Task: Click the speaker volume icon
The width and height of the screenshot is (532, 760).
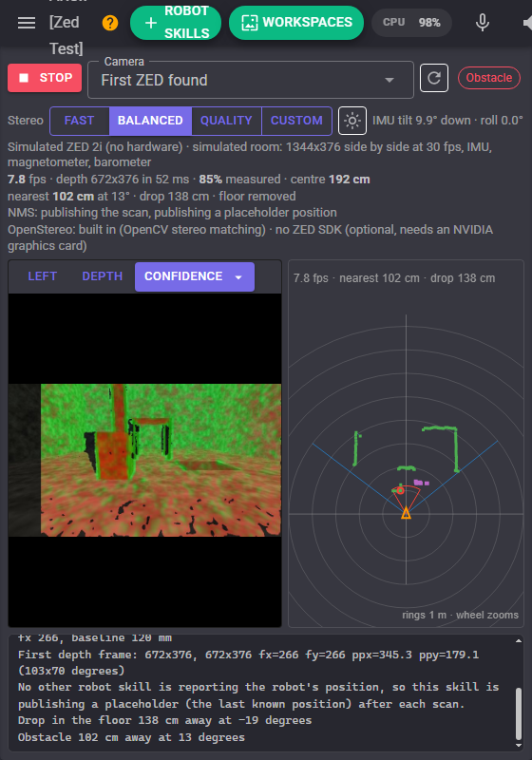Action: click(x=527, y=23)
